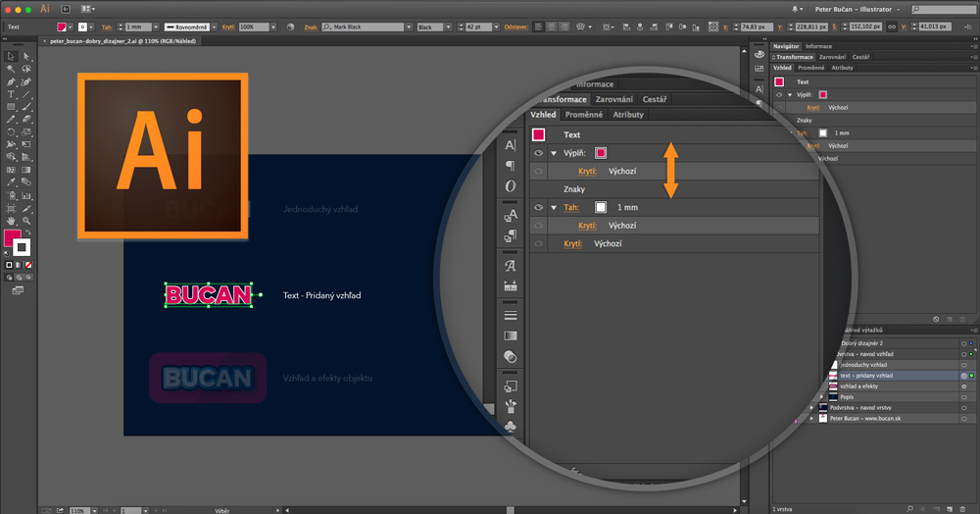The width and height of the screenshot is (980, 514).
Task: Switch to the Navigátor tab
Action: pyautogui.click(x=786, y=46)
